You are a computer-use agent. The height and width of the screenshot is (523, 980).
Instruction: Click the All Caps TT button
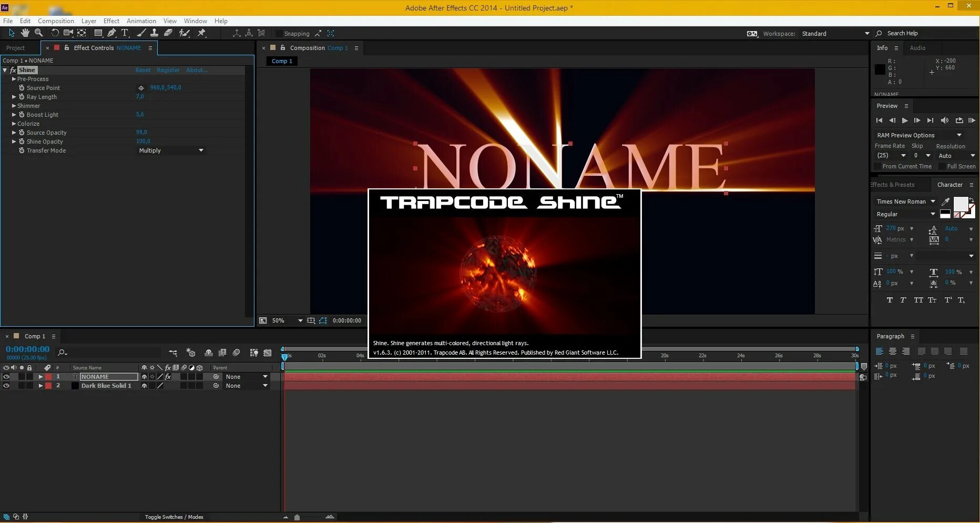[x=918, y=300]
